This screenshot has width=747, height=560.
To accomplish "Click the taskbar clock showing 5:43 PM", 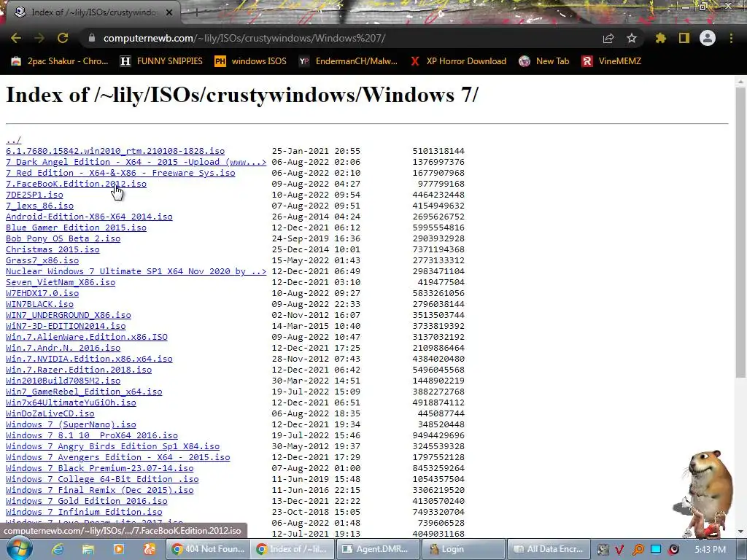I will coord(710,550).
